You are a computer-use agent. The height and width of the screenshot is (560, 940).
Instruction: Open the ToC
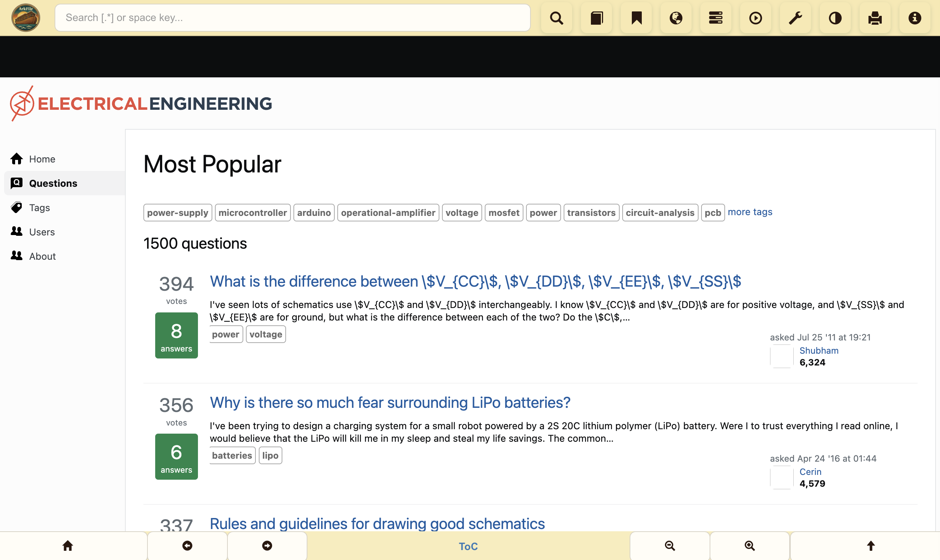coord(468,546)
